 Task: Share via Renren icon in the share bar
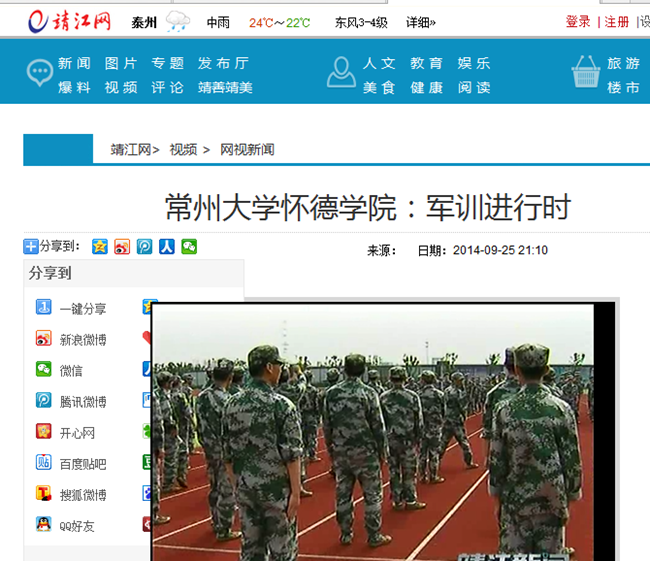click(x=167, y=247)
